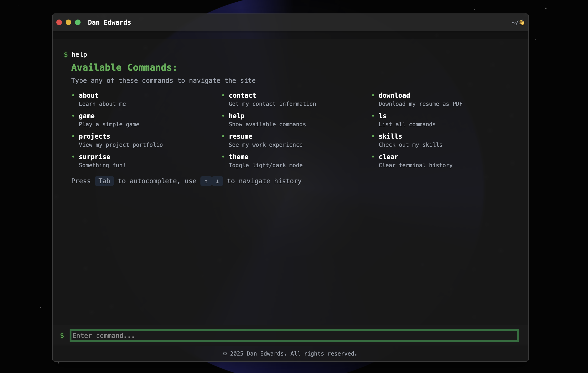This screenshot has height=373, width=588.
Task: Click the green maximize dot
Action: (78, 23)
